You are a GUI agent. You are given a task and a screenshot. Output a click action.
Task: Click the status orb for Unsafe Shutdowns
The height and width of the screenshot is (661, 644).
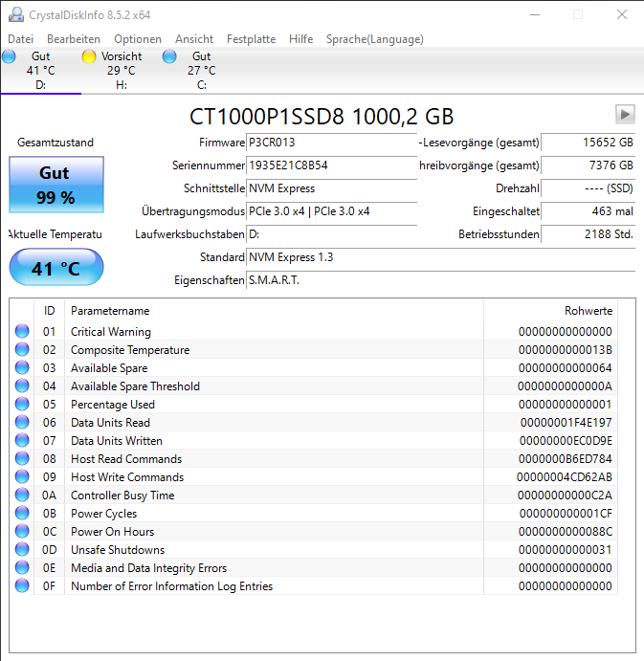tap(22, 549)
